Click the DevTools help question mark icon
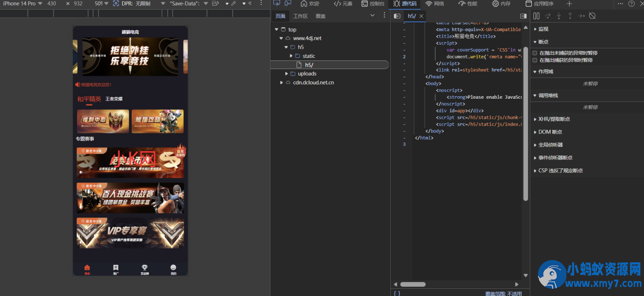This screenshot has height=296, width=644. tap(631, 3)
